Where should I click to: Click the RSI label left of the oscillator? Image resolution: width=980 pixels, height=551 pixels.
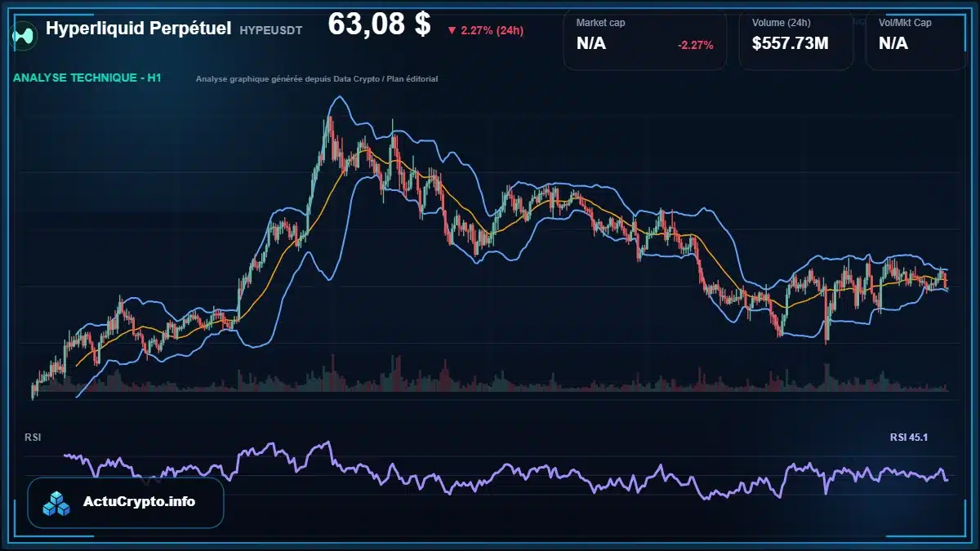[33, 438]
